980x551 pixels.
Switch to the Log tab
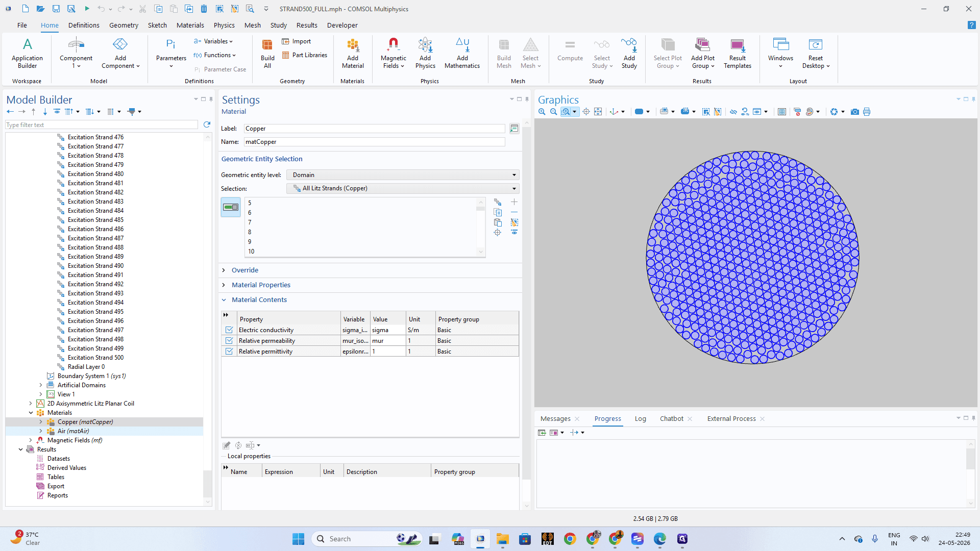point(640,419)
